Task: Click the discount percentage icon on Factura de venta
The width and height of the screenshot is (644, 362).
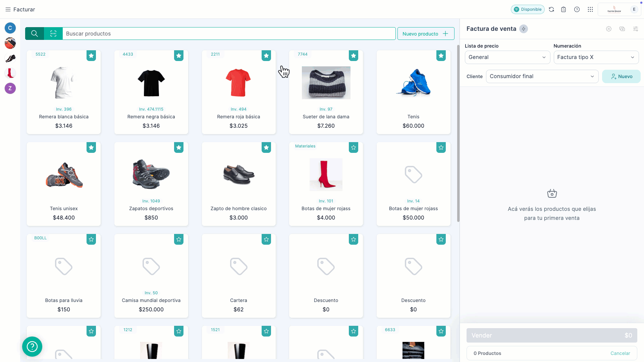Action: click(x=609, y=29)
